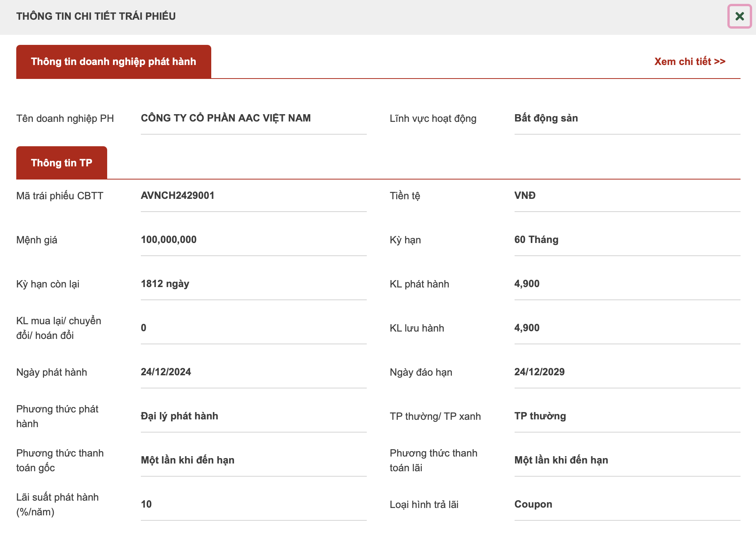Click the currency value 'VNĐ'

click(x=525, y=195)
